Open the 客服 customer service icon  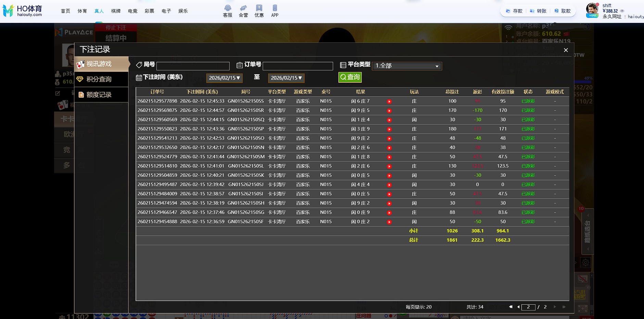tap(227, 11)
